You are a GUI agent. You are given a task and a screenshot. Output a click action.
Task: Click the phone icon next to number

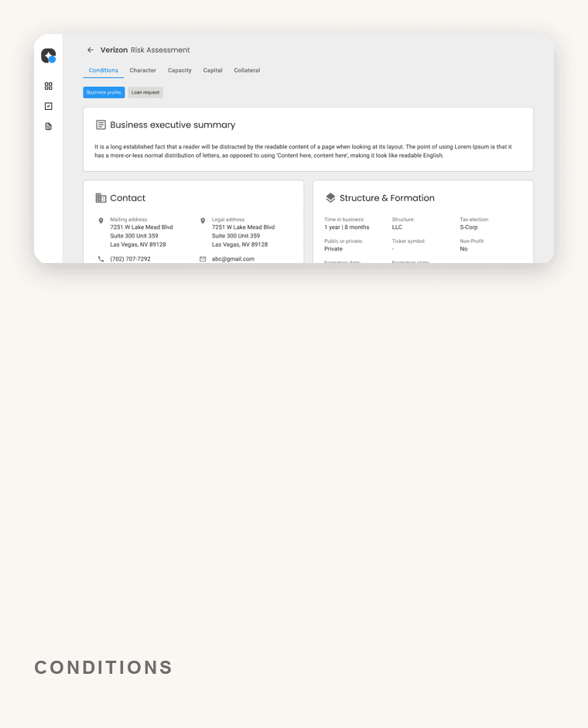[x=101, y=259]
